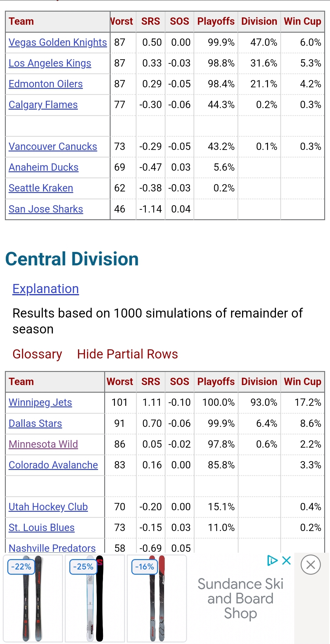Screen dimensions: 330x644
Task: Open the -22% ski product thumbnail
Action: [x=33, y=598]
